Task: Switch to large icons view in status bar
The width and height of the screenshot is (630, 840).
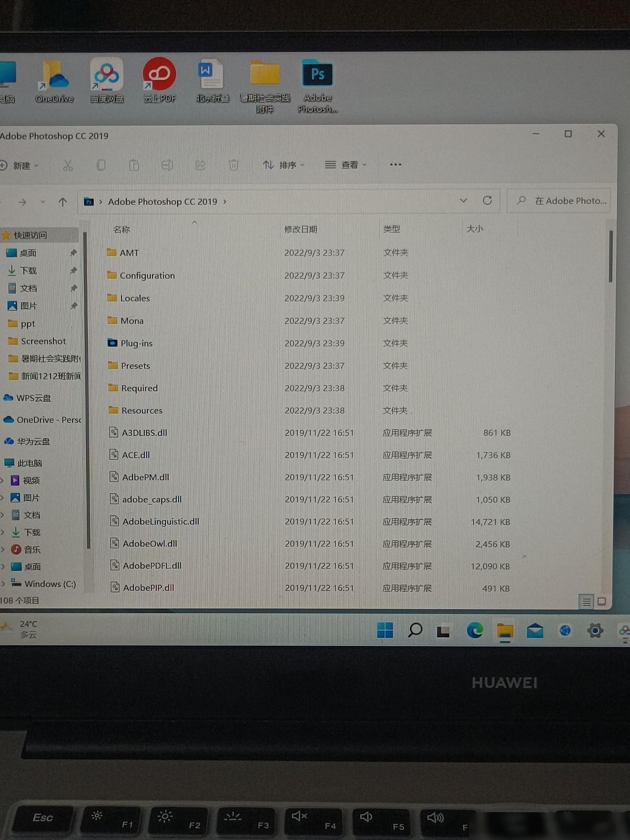Action: point(602,602)
